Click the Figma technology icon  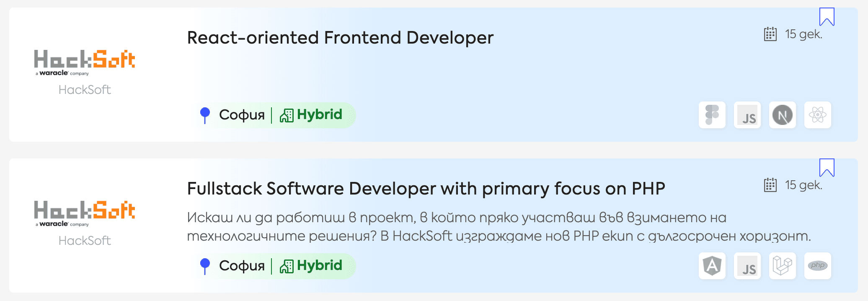tap(712, 115)
